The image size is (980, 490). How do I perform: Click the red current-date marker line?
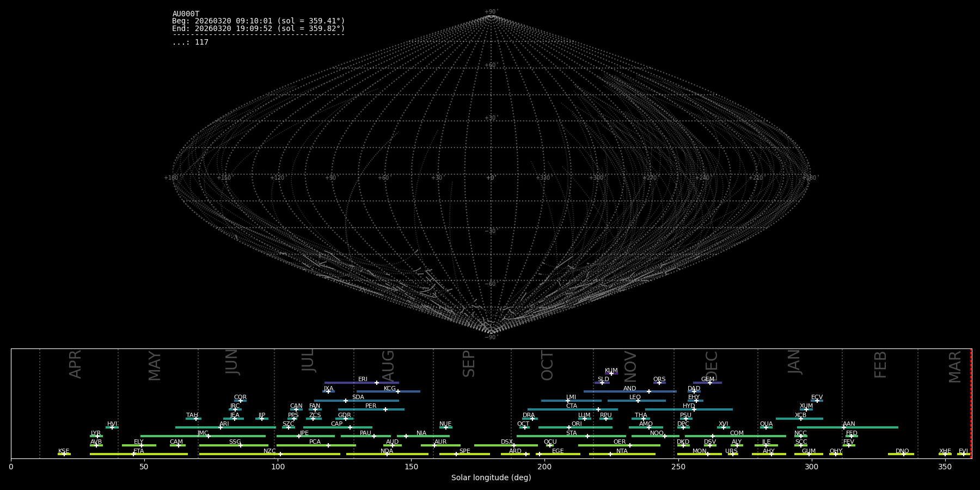[x=971, y=403]
